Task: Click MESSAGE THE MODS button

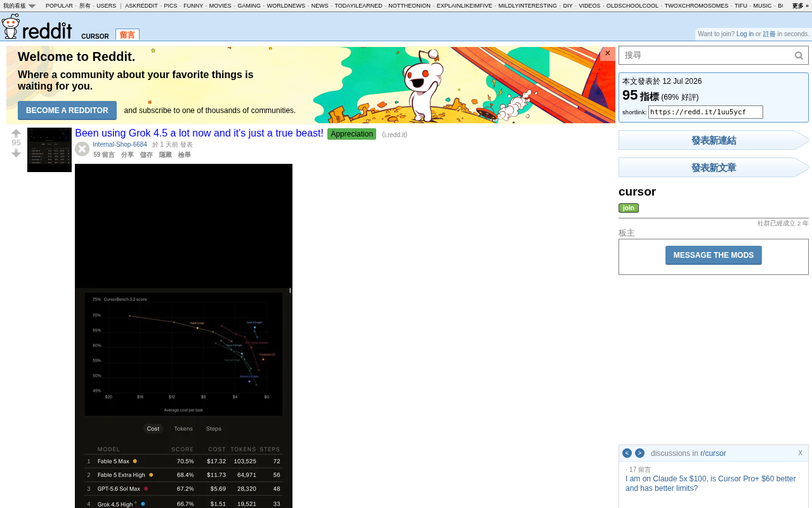Action: click(714, 255)
